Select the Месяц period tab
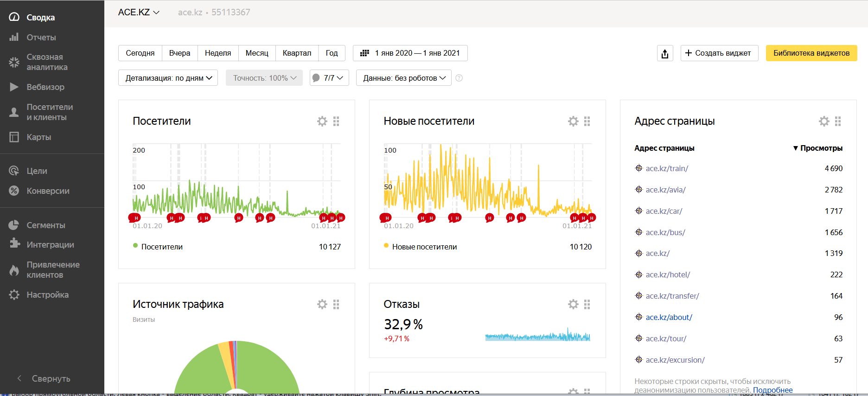The width and height of the screenshot is (868, 396). tap(257, 53)
